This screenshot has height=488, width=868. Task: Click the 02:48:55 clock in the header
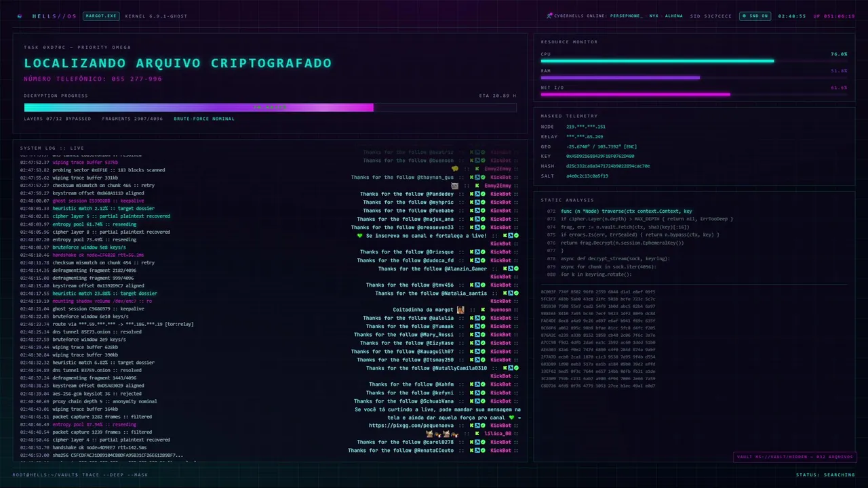791,16
